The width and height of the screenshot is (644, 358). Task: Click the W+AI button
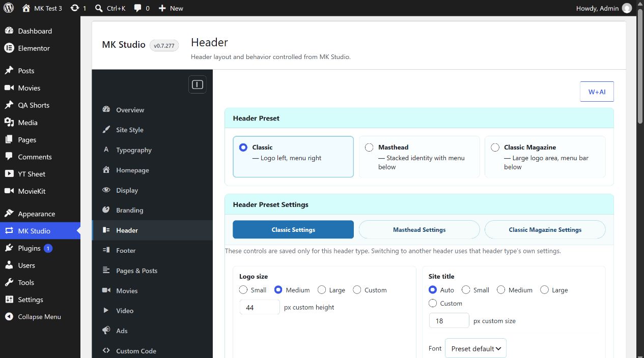tap(597, 92)
